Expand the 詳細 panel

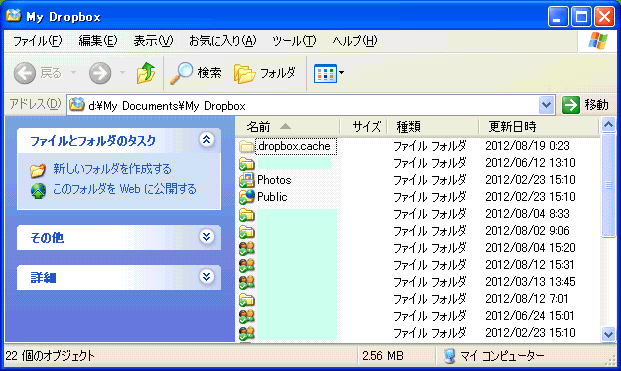(206, 276)
